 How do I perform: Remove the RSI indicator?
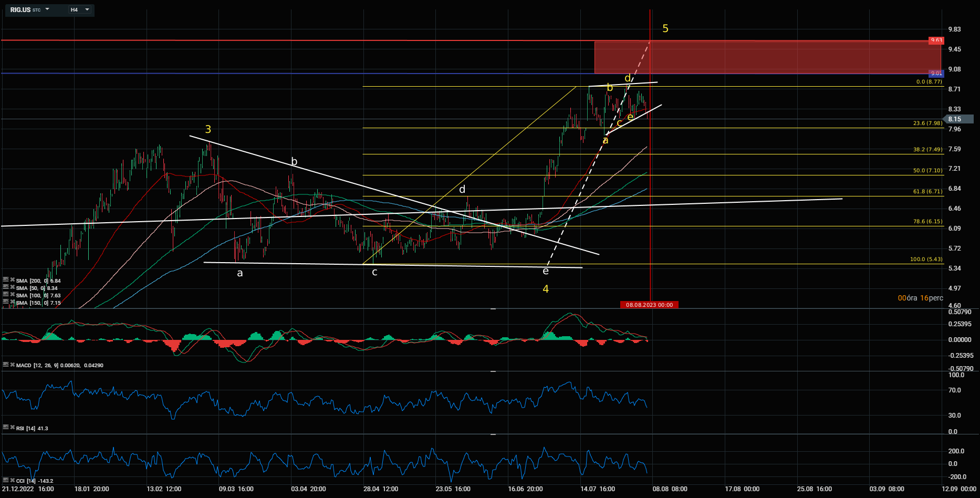12,428
